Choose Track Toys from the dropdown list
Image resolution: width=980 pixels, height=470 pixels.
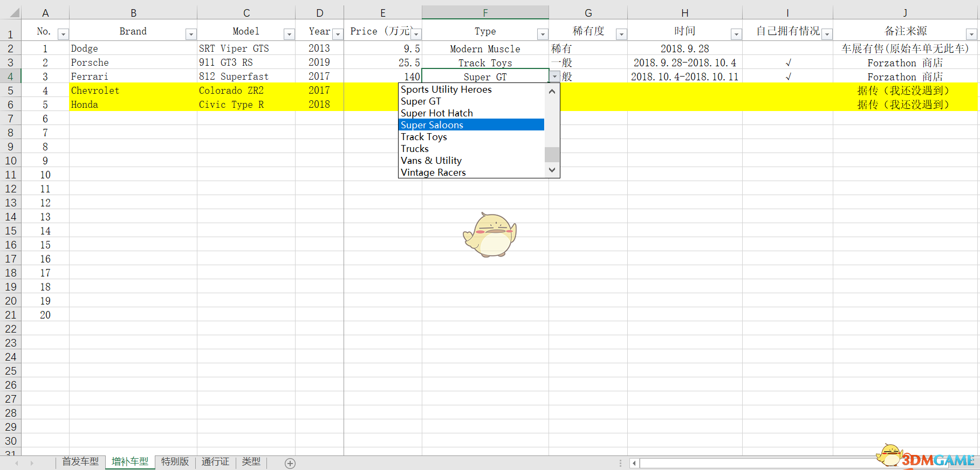pos(471,137)
